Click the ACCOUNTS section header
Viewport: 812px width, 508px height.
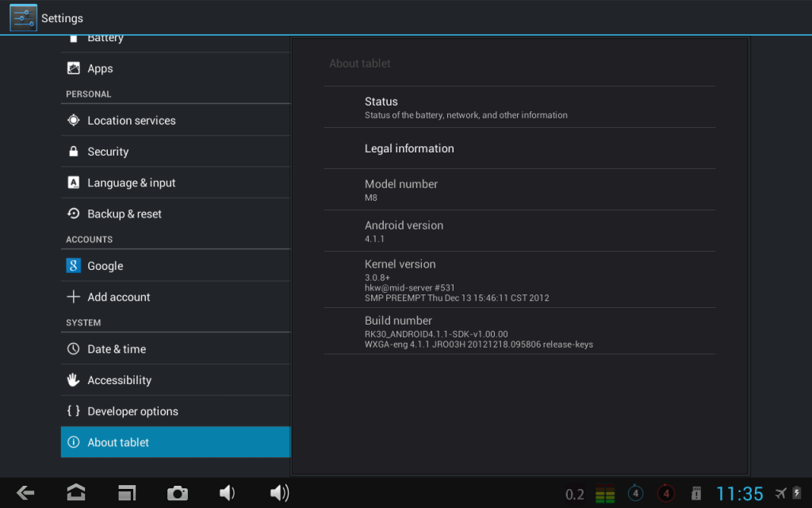point(89,240)
